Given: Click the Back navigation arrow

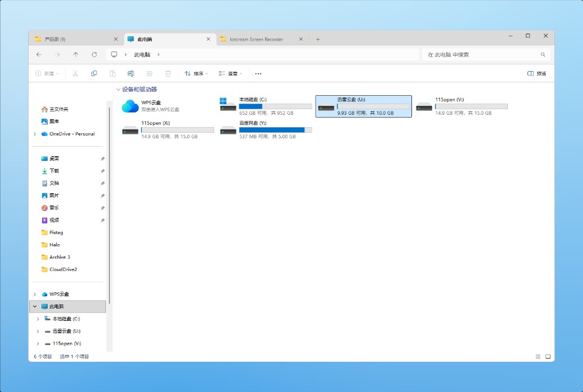Looking at the screenshot, I should point(39,55).
